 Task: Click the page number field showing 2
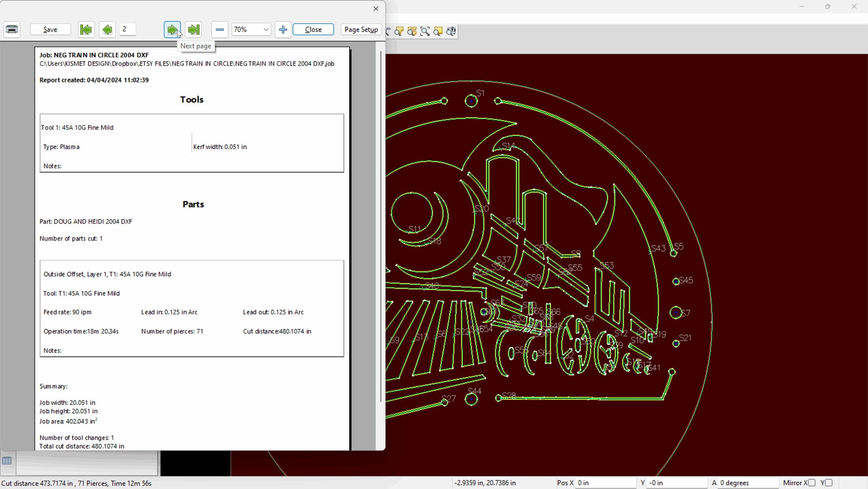[x=128, y=29]
